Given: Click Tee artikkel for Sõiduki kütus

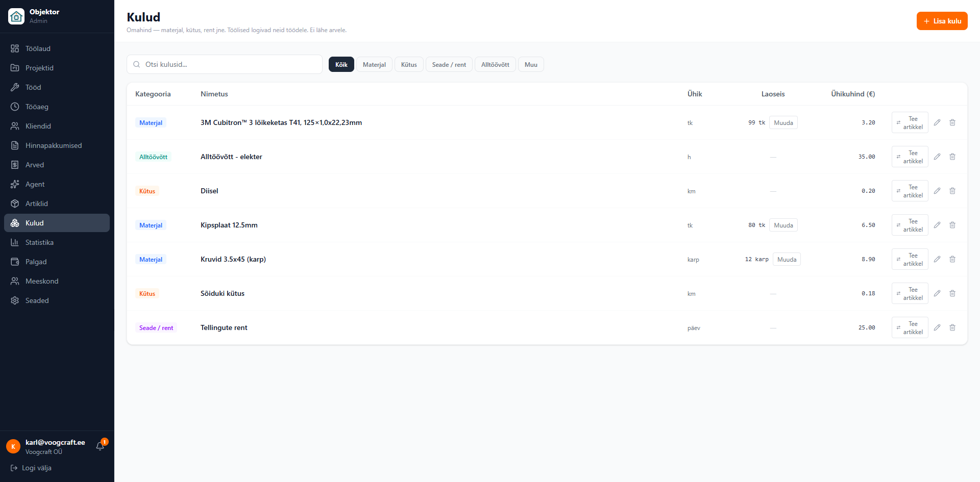Looking at the screenshot, I should click(910, 293).
